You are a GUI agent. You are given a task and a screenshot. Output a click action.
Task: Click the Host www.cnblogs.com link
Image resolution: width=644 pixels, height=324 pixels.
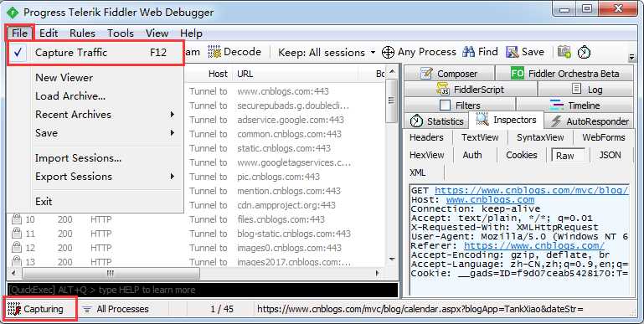click(x=490, y=200)
